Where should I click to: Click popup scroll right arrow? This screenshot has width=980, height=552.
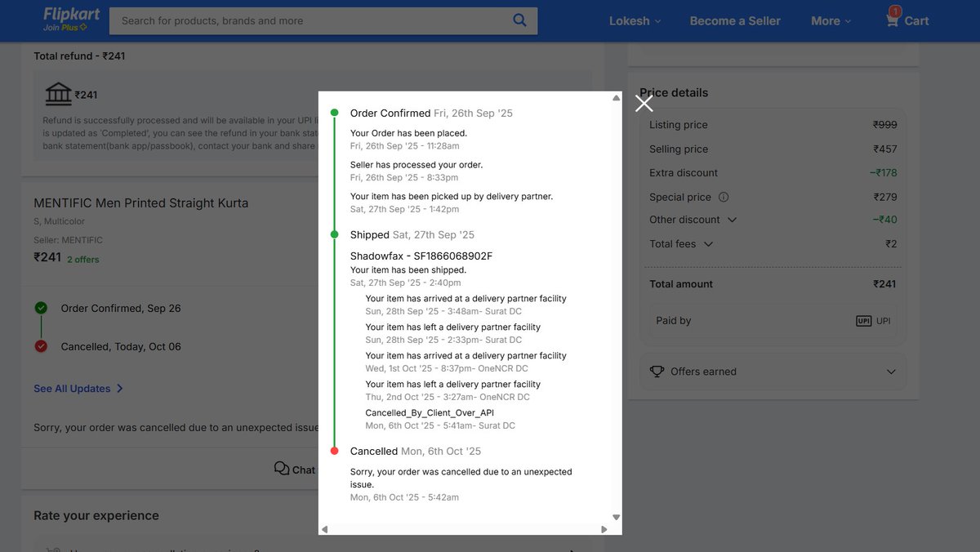(x=604, y=529)
